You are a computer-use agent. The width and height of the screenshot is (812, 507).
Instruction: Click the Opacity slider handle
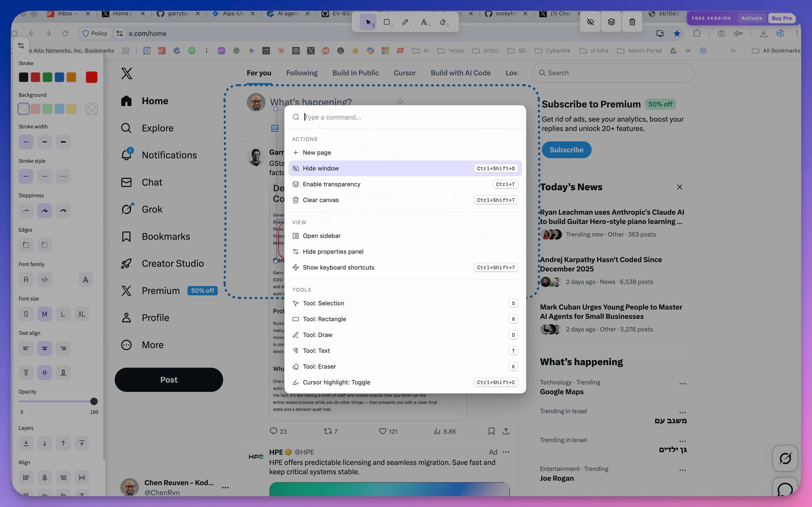(x=94, y=401)
